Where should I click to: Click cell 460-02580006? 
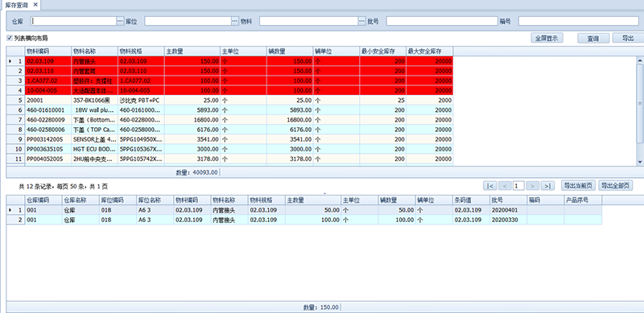48,130
